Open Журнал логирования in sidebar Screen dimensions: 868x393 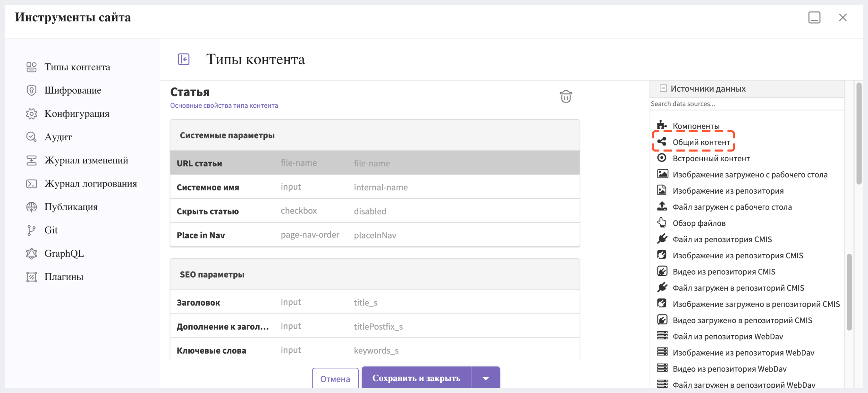tap(91, 184)
